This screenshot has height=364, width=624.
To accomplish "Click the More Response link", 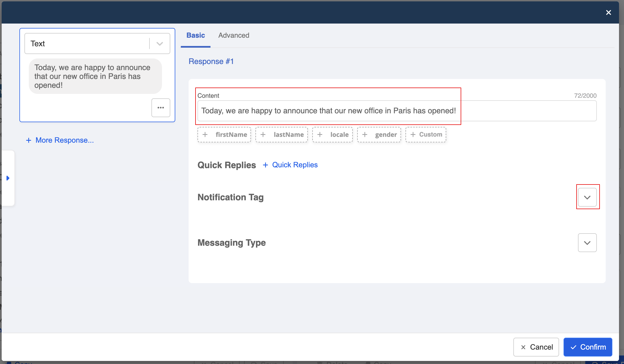I will [64, 140].
